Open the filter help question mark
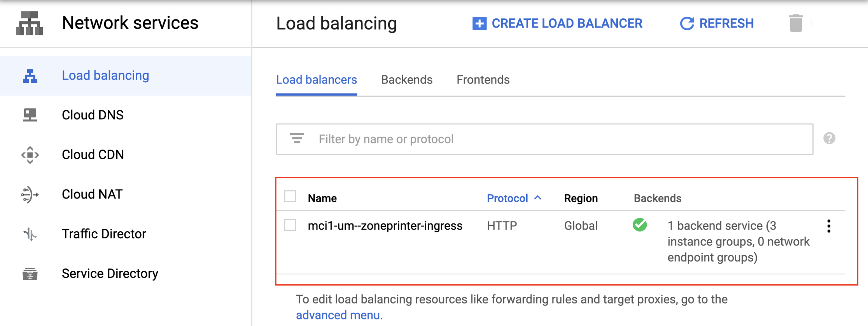 point(829,138)
